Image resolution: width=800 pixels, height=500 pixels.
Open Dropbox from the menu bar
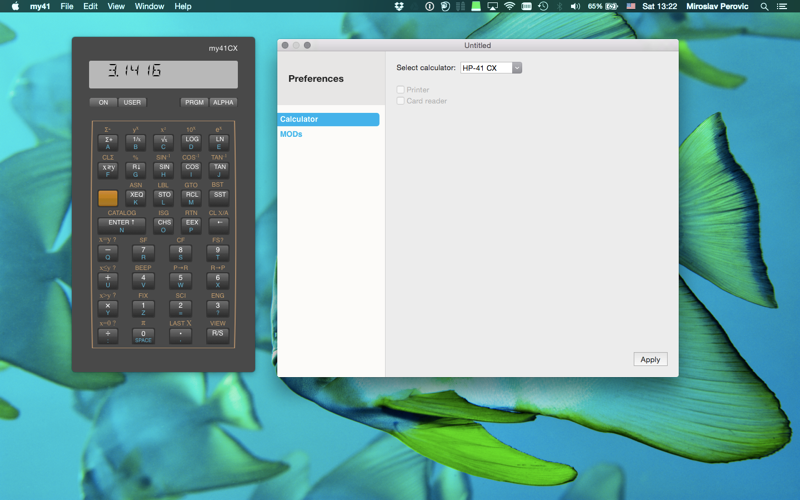click(x=399, y=6)
